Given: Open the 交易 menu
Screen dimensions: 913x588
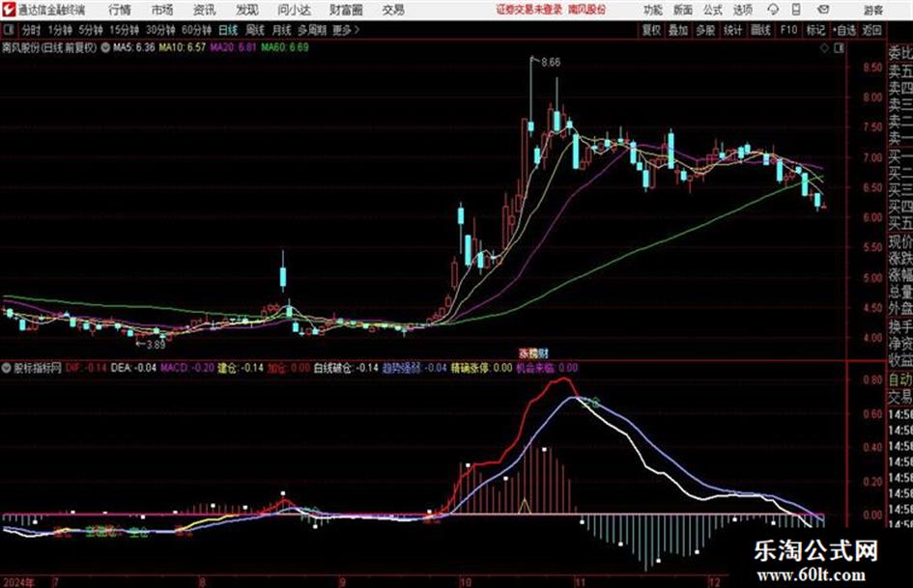Looking at the screenshot, I should pyautogui.click(x=393, y=10).
